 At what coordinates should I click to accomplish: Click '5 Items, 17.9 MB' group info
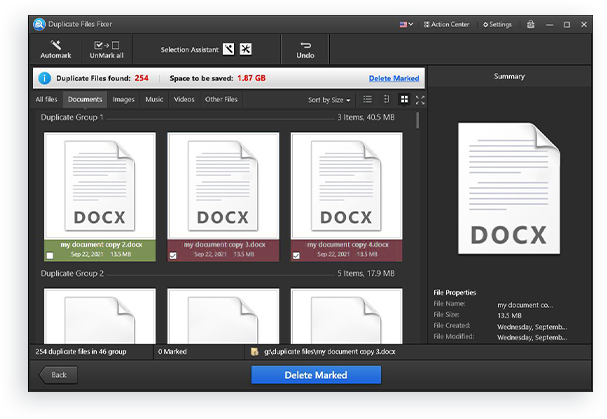(366, 273)
